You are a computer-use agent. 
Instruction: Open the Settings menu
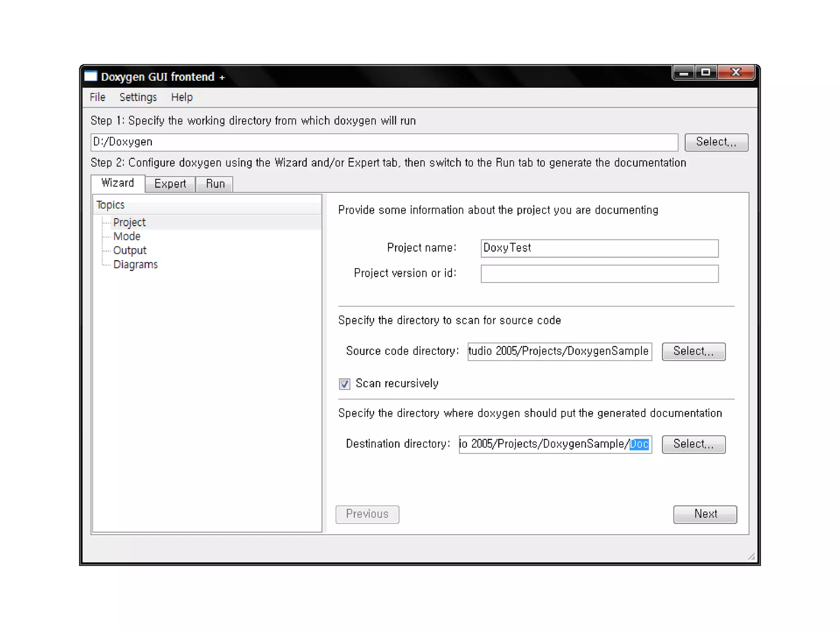(x=138, y=97)
